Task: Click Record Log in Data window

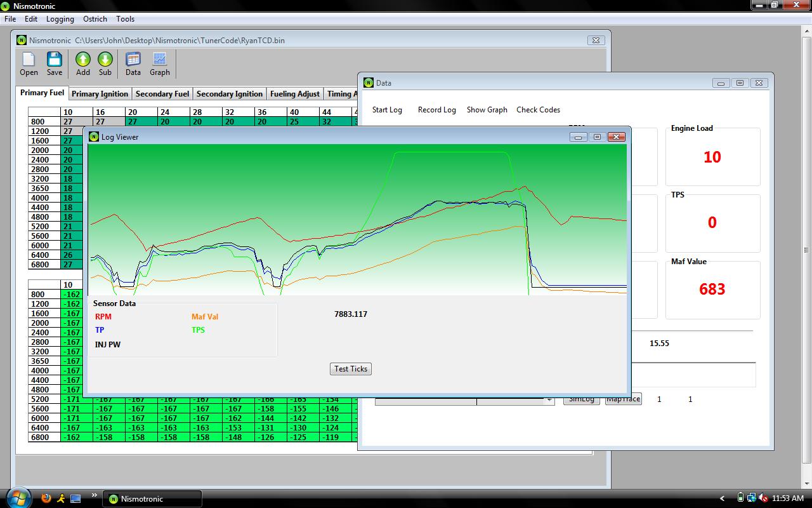Action: [436, 110]
